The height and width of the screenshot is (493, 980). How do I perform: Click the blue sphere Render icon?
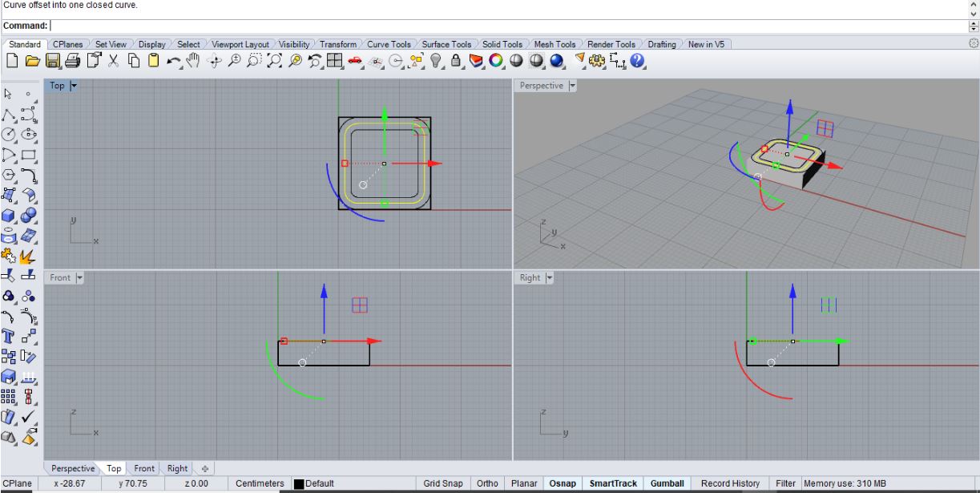557,60
